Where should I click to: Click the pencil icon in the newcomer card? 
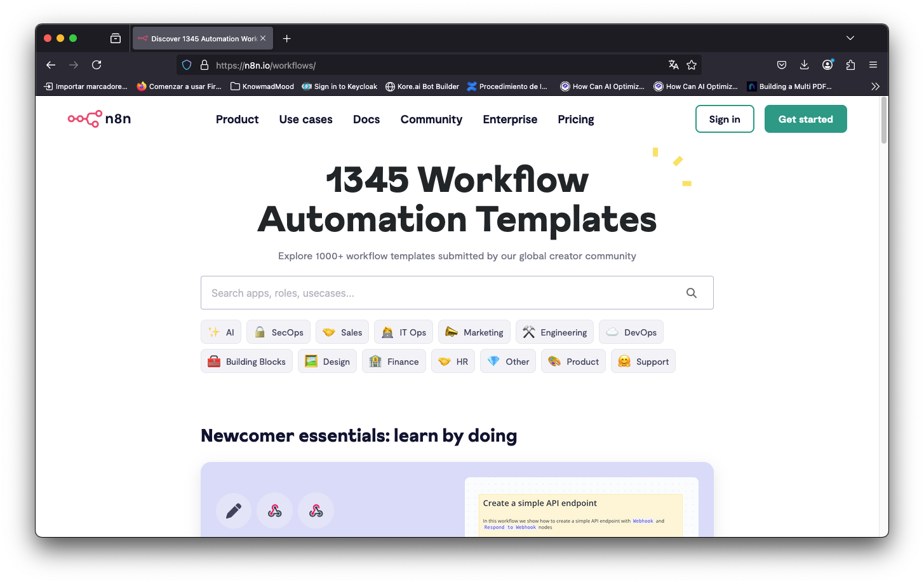[x=234, y=511]
